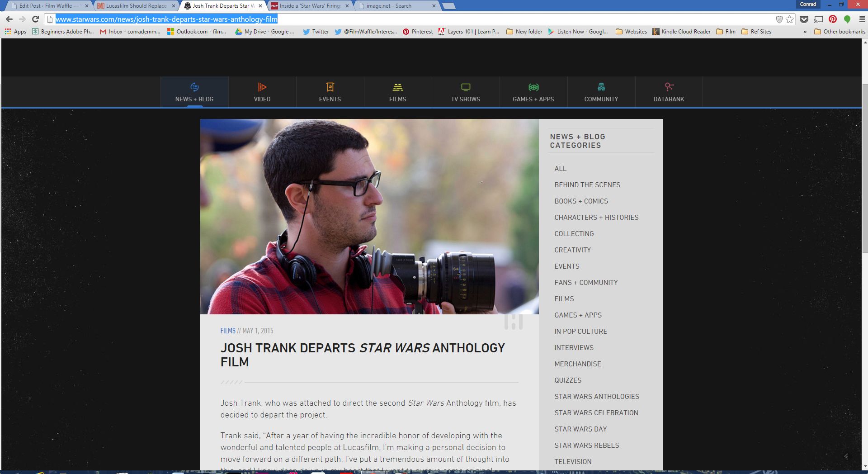This screenshot has height=474, width=868.
Task: Expand the Film bookmark folder
Action: pyautogui.click(x=726, y=32)
